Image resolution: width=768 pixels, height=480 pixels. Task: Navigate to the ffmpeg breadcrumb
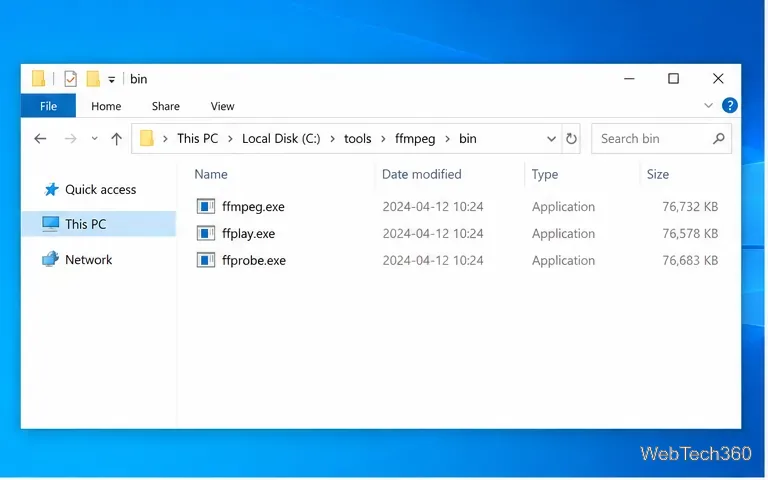(x=415, y=139)
